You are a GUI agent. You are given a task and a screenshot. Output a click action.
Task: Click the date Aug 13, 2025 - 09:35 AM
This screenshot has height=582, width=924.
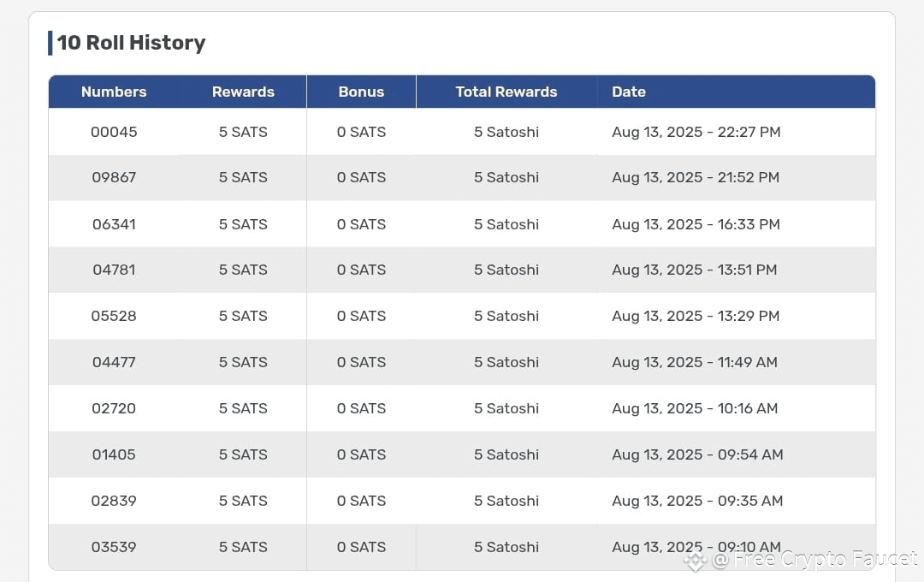[x=698, y=500]
